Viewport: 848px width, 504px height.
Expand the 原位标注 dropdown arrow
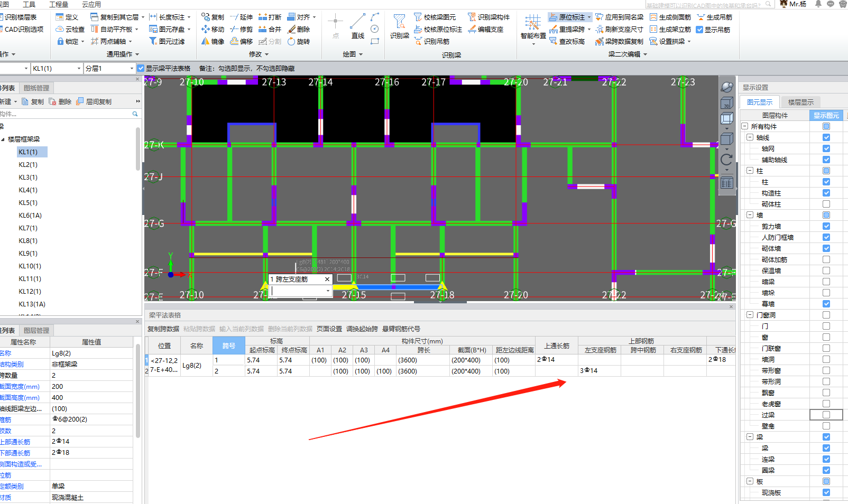coord(589,17)
